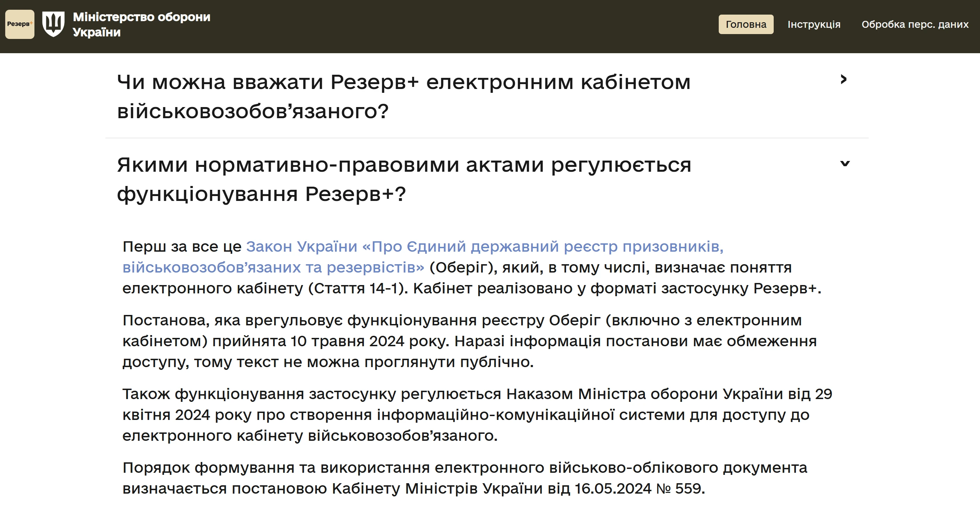Open question Чи можна вважати Резерв+ електронним кабінетом

[x=404, y=97]
